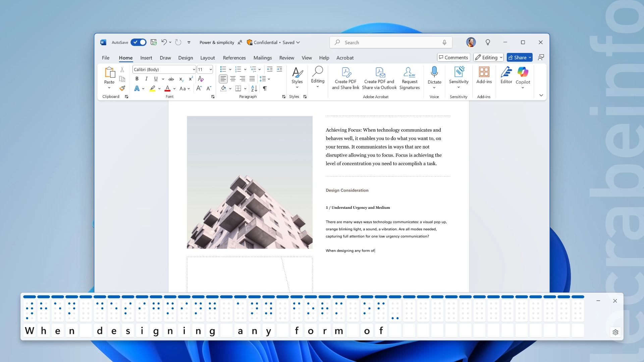Switch to the Insert tab

pyautogui.click(x=146, y=58)
